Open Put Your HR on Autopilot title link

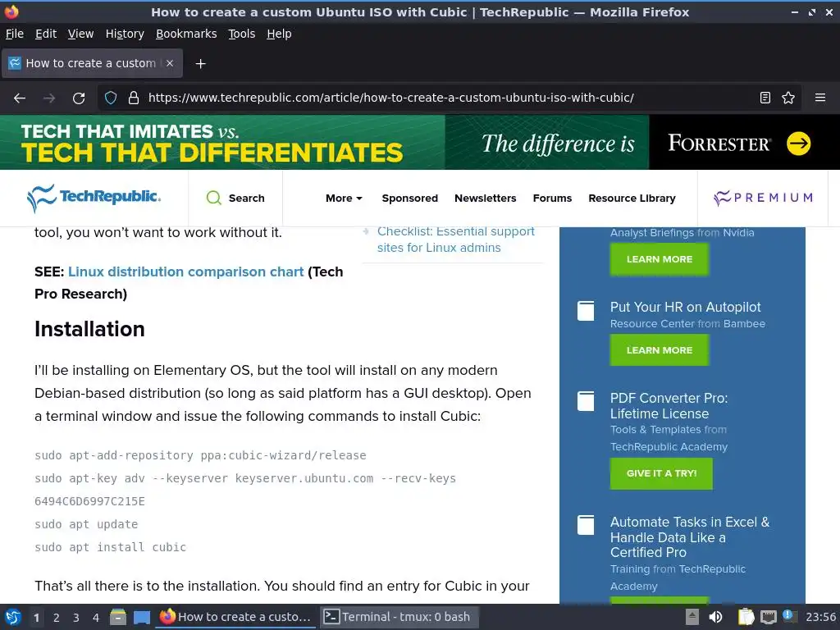pos(685,307)
